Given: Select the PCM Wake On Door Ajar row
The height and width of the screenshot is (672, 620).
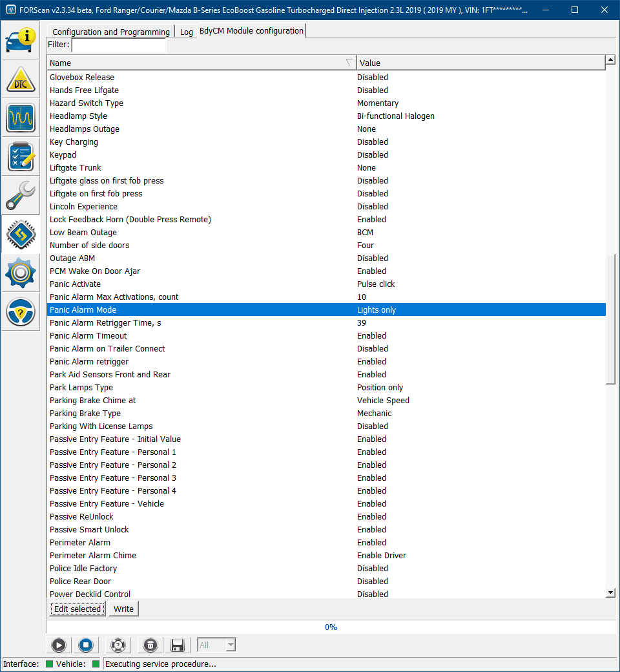Looking at the screenshot, I should [x=326, y=271].
